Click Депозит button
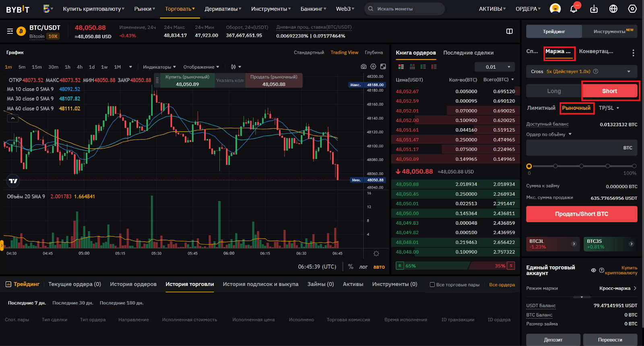The width and height of the screenshot is (644, 346). click(553, 340)
